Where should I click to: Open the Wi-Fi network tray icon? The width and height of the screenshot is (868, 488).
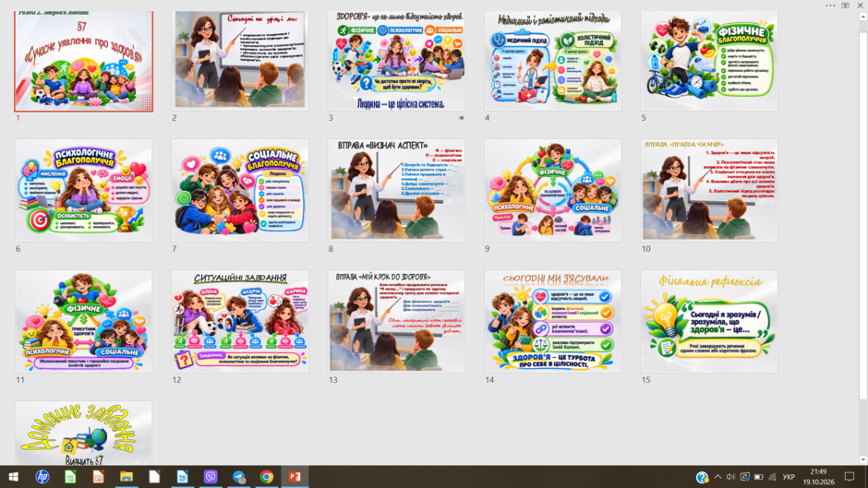[772, 477]
